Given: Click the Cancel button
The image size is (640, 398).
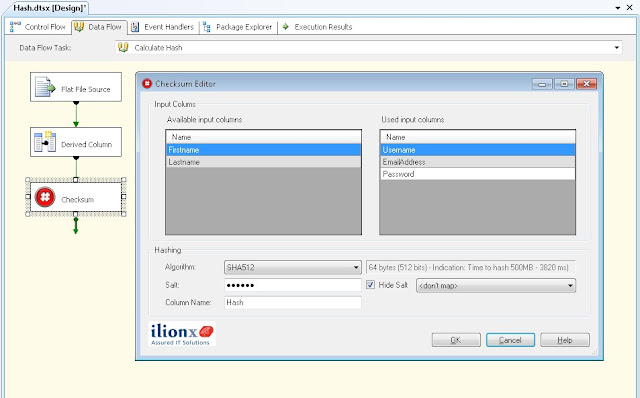Looking at the screenshot, I should click(510, 340).
